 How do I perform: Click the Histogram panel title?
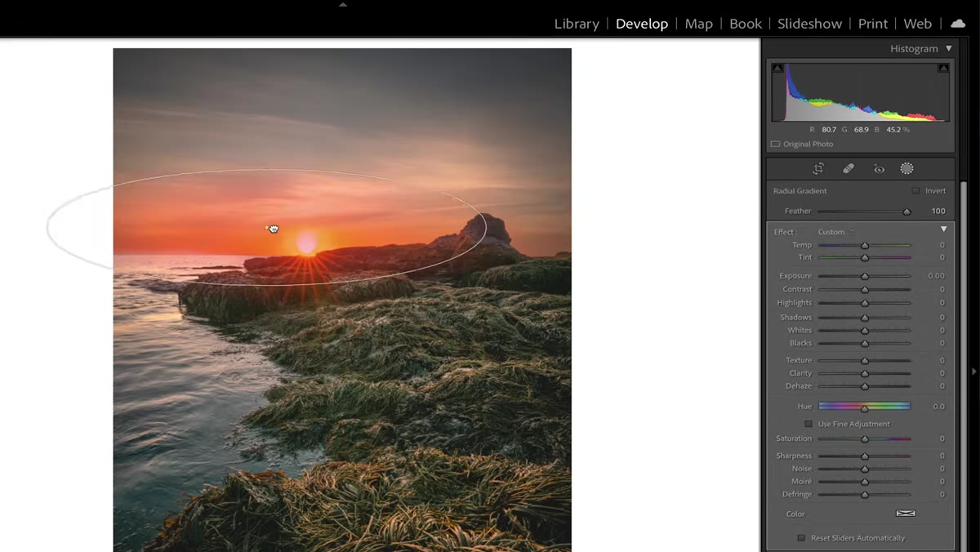[x=914, y=49]
